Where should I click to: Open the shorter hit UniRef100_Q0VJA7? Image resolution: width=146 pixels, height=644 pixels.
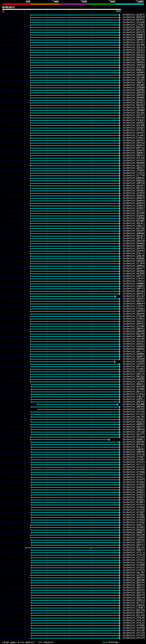pos(134,296)
